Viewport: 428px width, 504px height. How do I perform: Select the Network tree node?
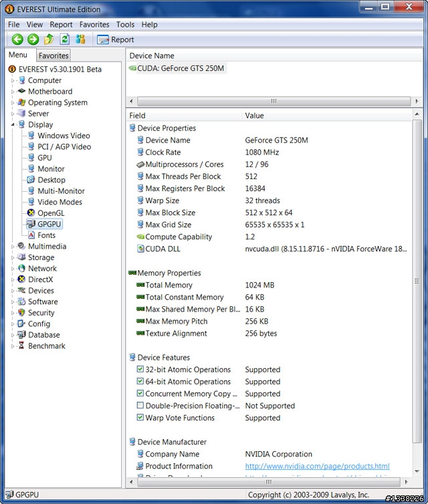coord(42,269)
